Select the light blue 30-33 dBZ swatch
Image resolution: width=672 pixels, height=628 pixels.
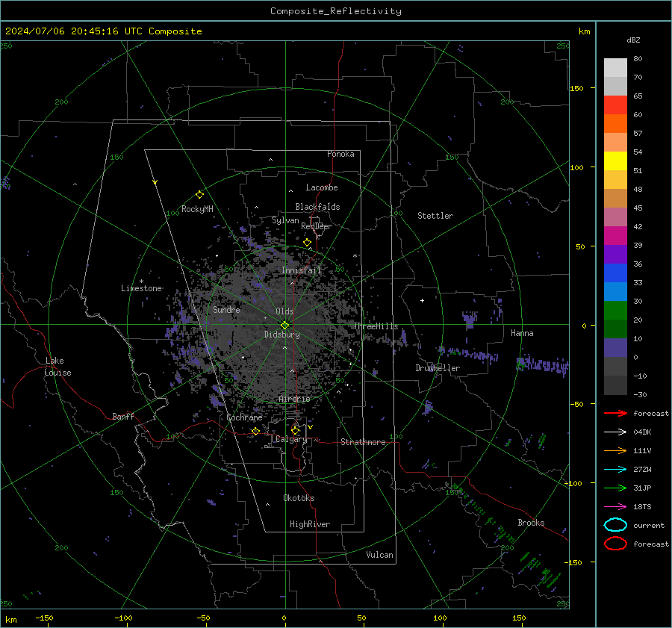615,292
